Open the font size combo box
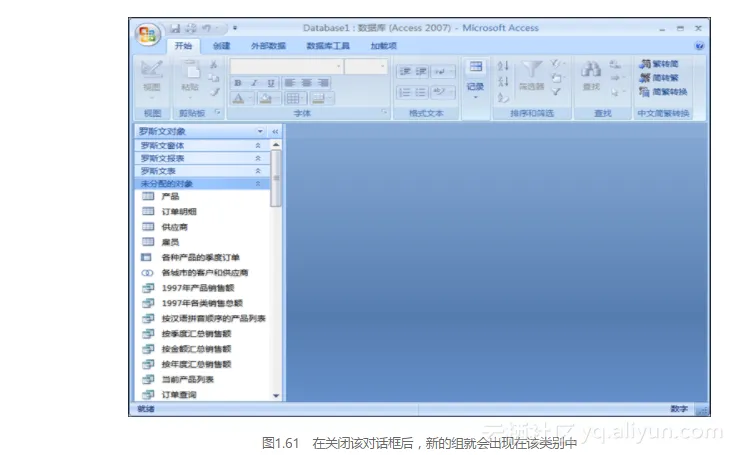 (366, 66)
